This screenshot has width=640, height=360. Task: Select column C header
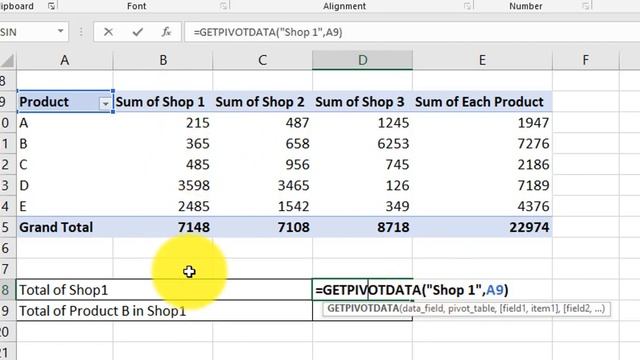click(262, 60)
